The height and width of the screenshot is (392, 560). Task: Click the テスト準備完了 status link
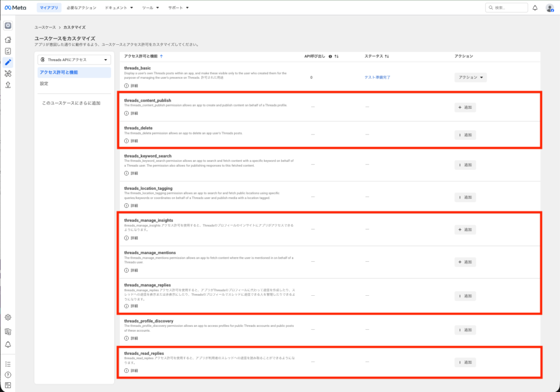pos(377,78)
